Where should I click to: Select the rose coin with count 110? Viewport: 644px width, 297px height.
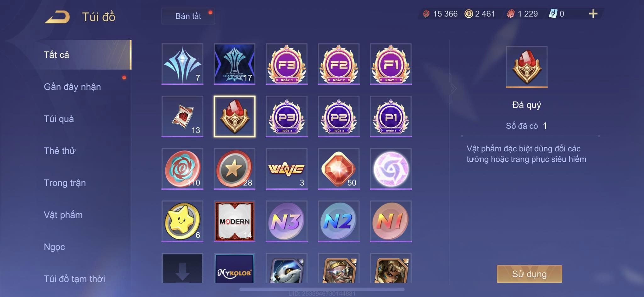[x=182, y=169]
